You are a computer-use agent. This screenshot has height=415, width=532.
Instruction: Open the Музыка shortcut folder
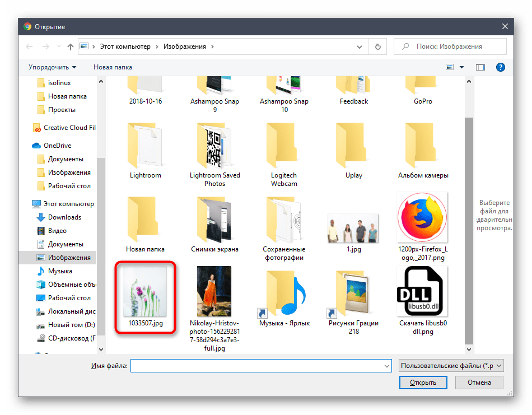click(x=284, y=297)
